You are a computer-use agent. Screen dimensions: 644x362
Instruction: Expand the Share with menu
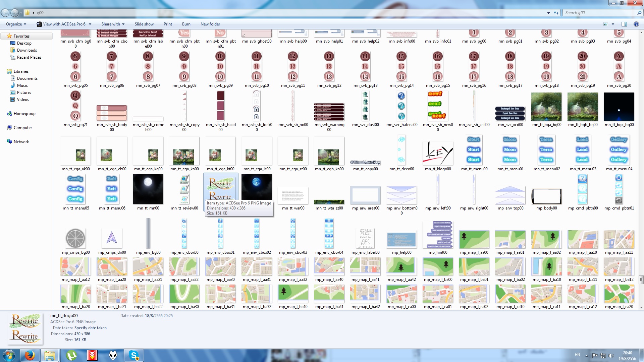click(x=113, y=24)
